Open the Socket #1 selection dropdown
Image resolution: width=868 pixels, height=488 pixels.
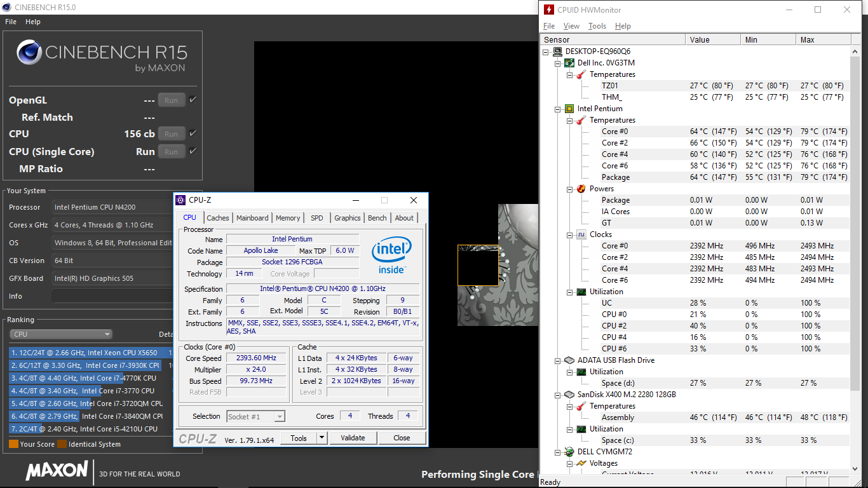(256, 417)
